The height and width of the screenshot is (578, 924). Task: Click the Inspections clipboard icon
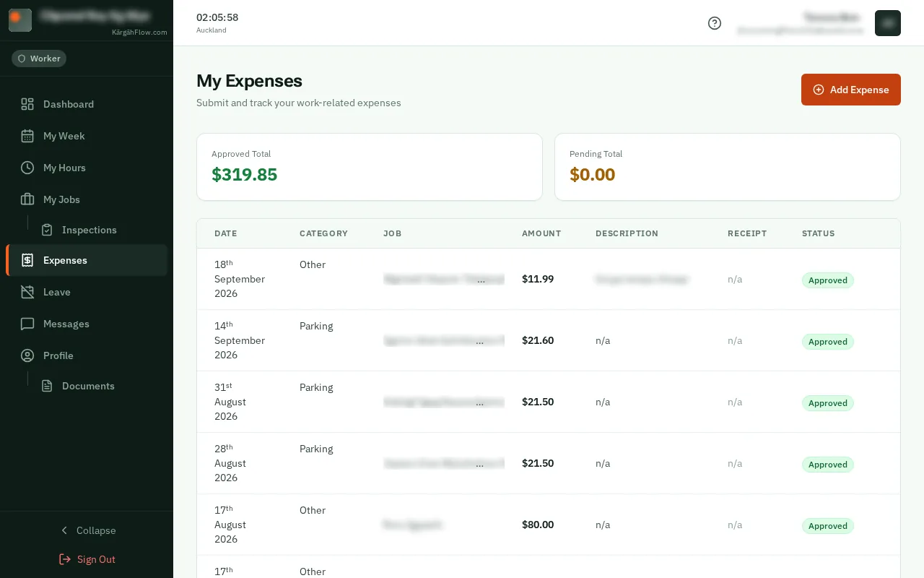pos(47,230)
